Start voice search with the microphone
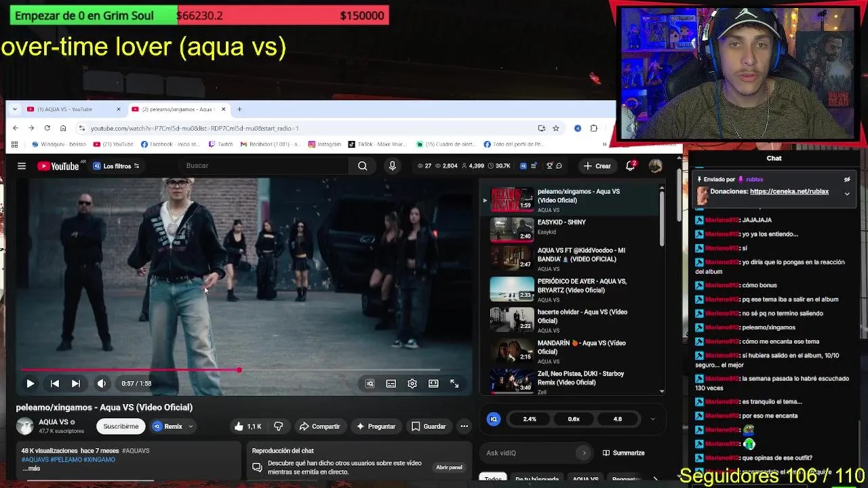Screen dimensions: 868x488 coord(392,166)
